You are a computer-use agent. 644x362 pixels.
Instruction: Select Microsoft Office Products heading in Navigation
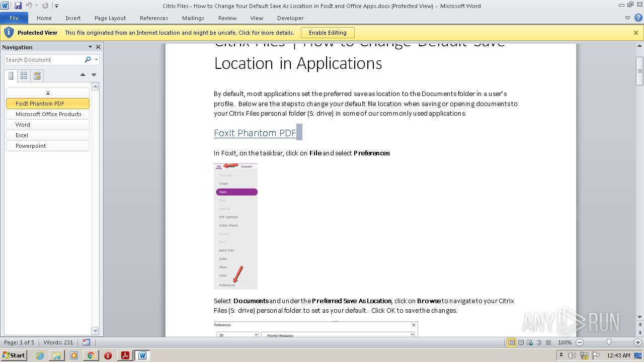[x=48, y=114]
